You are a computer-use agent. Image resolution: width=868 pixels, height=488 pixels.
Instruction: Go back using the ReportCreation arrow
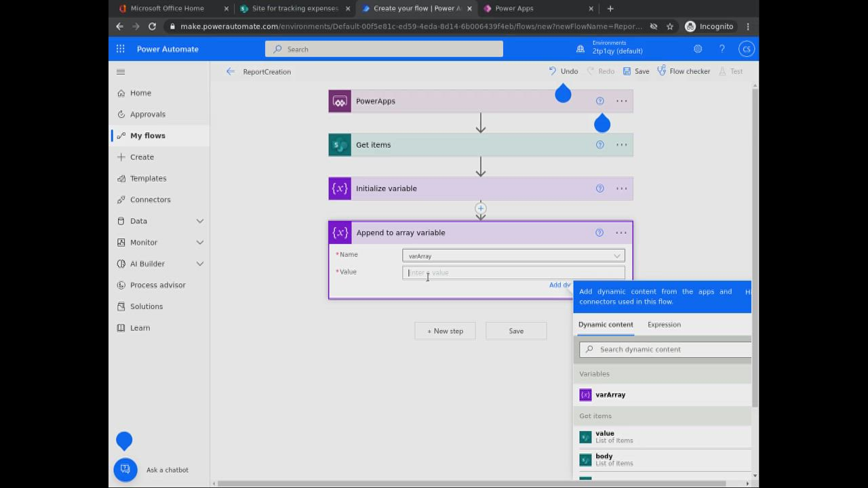point(231,71)
